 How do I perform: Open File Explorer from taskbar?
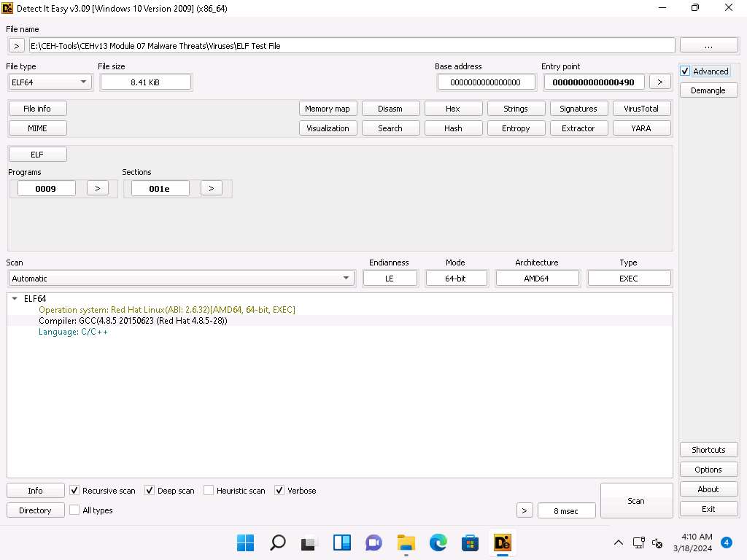click(x=406, y=542)
